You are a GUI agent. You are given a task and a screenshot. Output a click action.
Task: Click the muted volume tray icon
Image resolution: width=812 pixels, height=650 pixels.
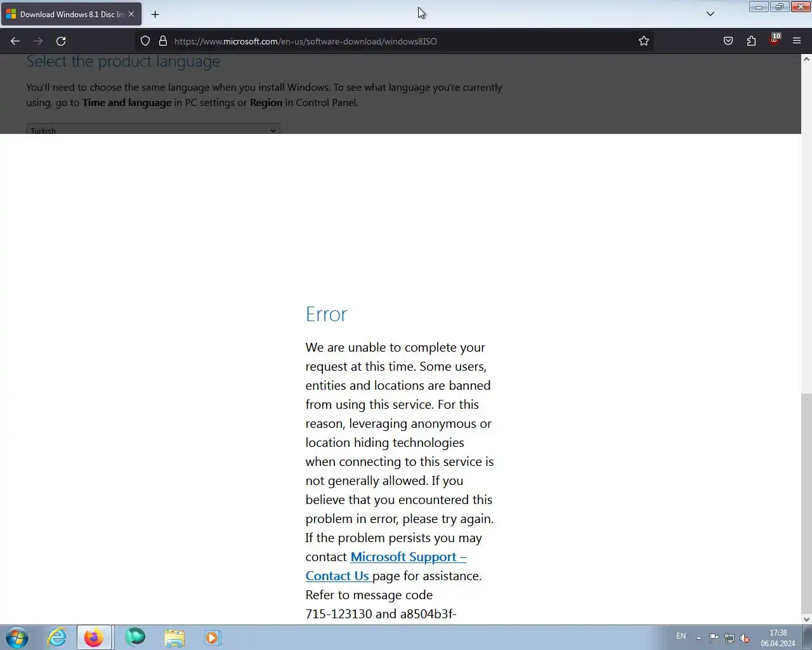click(745, 638)
